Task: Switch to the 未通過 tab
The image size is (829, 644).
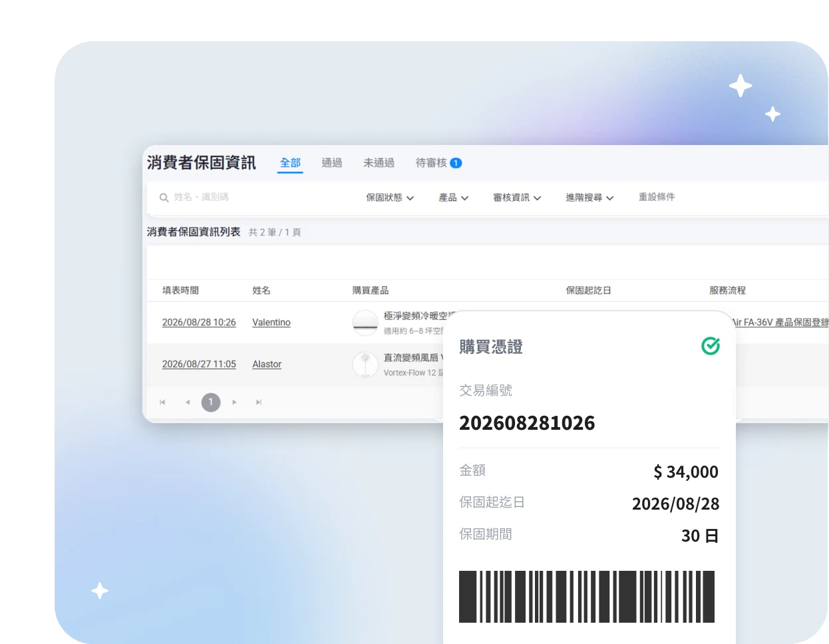Action: [x=379, y=163]
